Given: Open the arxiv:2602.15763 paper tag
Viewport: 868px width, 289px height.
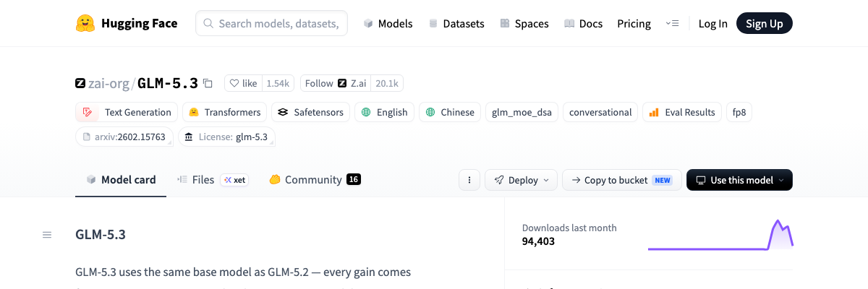Looking at the screenshot, I should [124, 137].
